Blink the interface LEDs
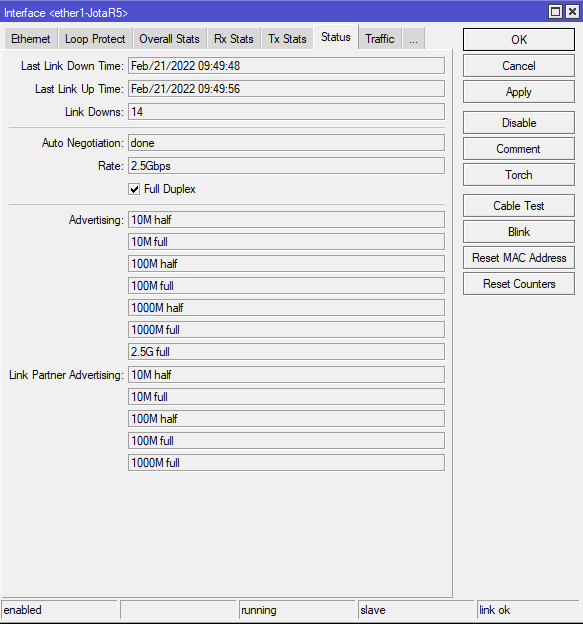583x624 pixels. tap(519, 232)
